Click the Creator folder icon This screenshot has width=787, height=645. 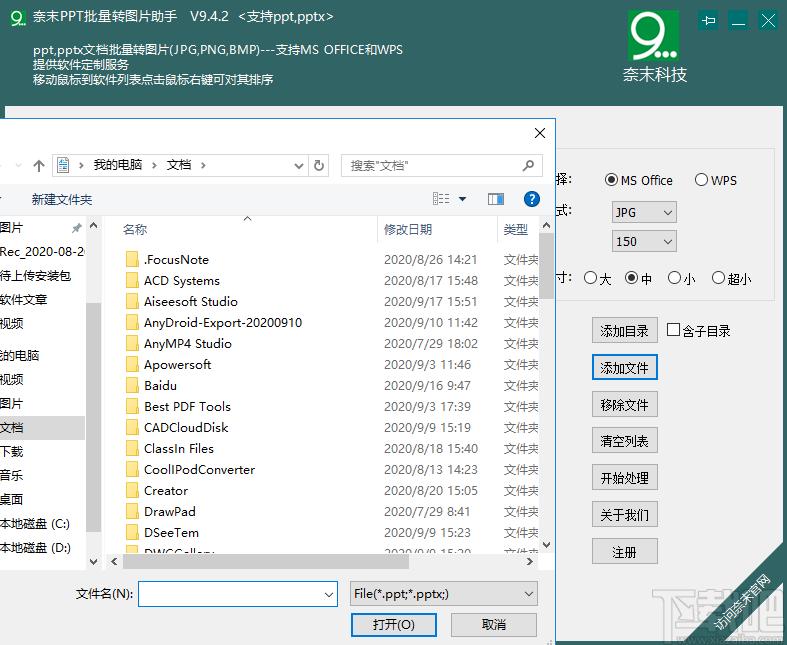[132, 490]
